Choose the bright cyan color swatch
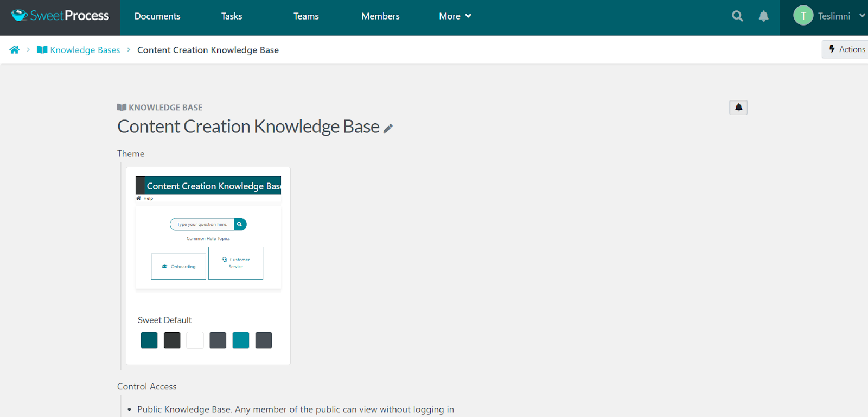 240,340
